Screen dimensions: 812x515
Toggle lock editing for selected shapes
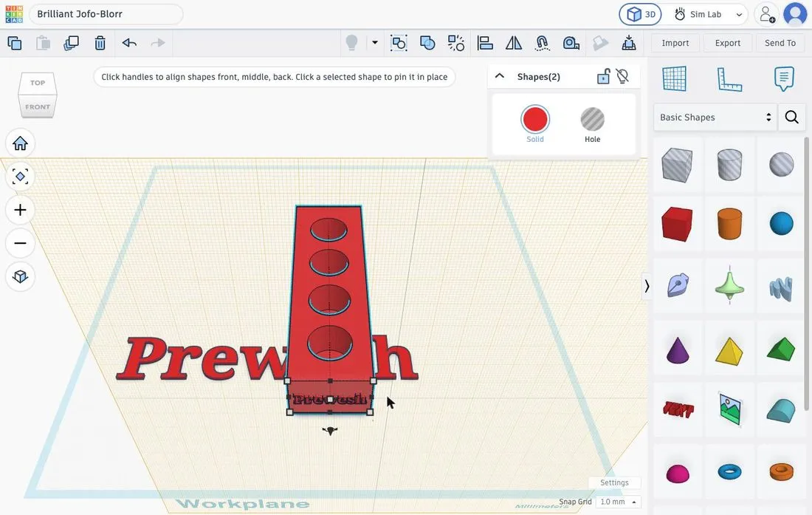(x=603, y=77)
